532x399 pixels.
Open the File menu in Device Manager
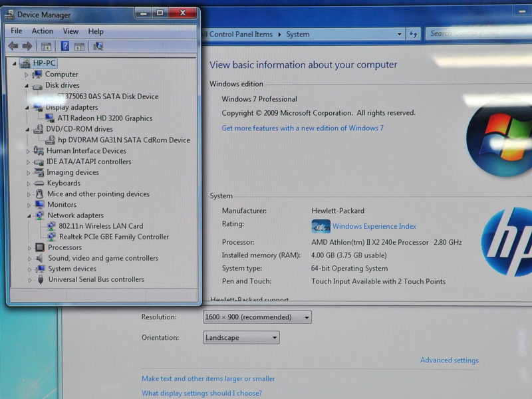[x=16, y=31]
